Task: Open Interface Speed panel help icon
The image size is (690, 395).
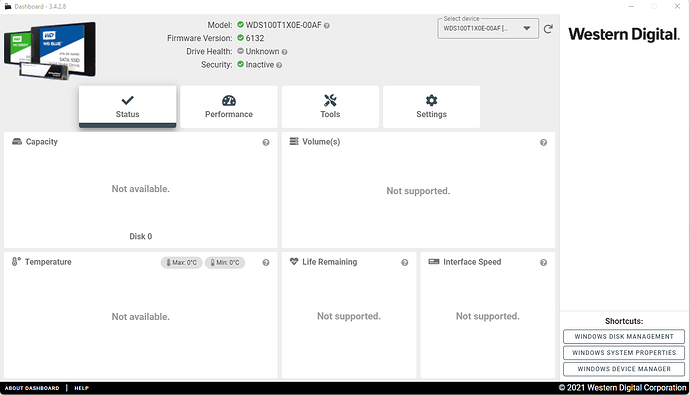Action: [543, 263]
